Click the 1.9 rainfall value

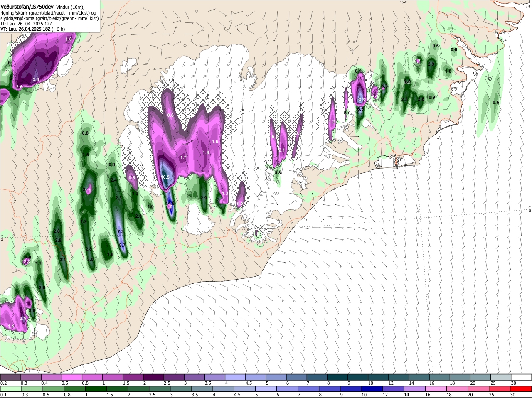(84, 222)
